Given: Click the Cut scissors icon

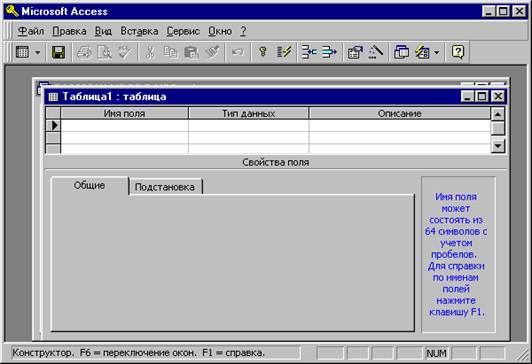Looking at the screenshot, I should tap(150, 53).
